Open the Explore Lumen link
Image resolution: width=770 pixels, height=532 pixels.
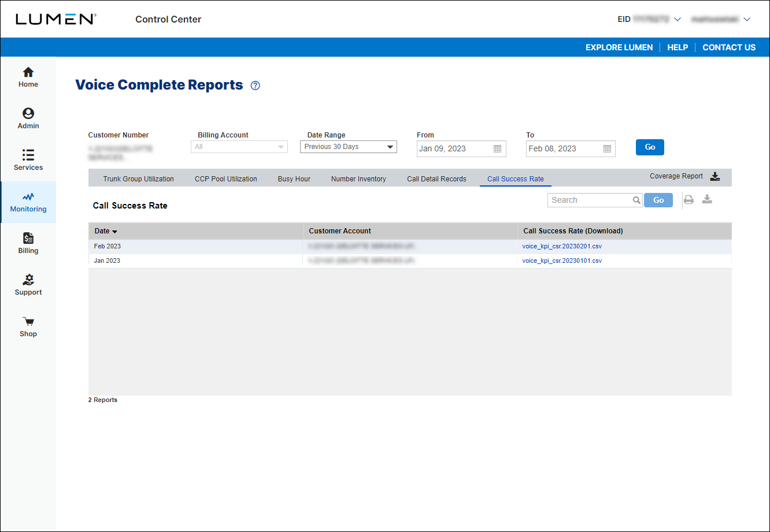click(619, 47)
